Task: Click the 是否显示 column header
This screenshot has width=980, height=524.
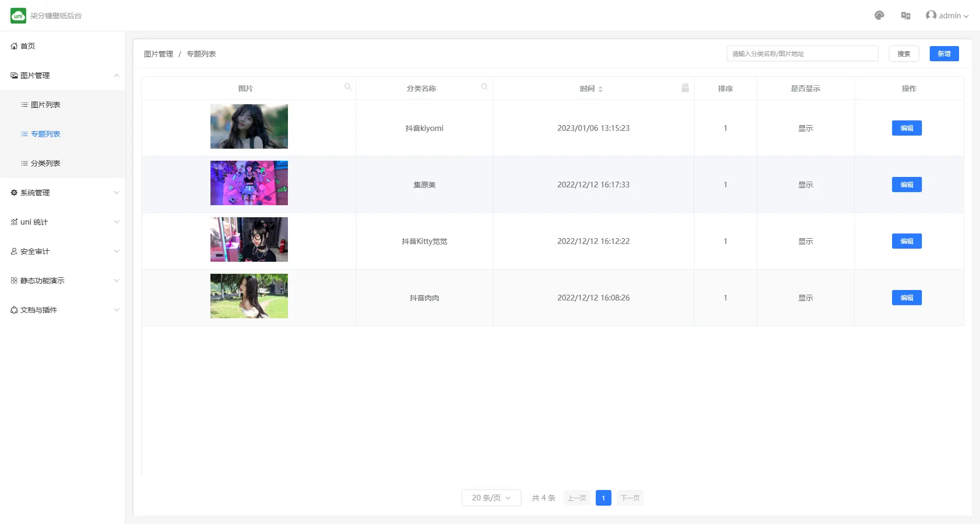Action: [806, 88]
